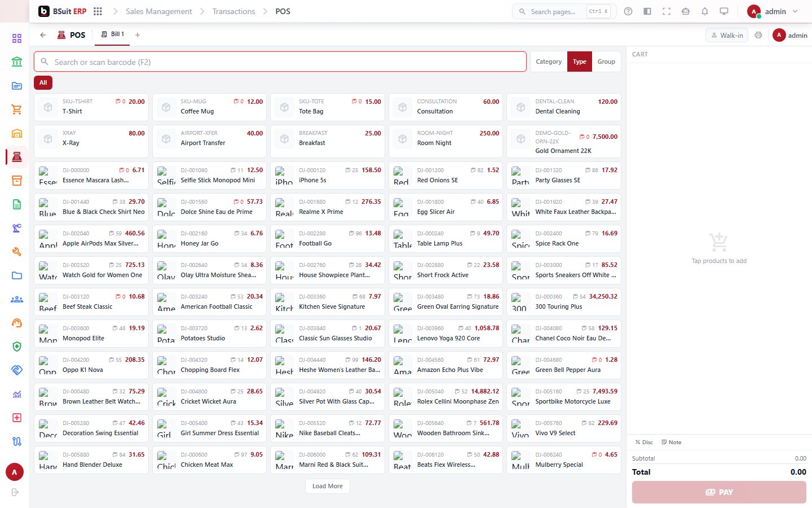Open the robot assistant icon in top bar
This screenshot has height=508, width=812.
686,11
